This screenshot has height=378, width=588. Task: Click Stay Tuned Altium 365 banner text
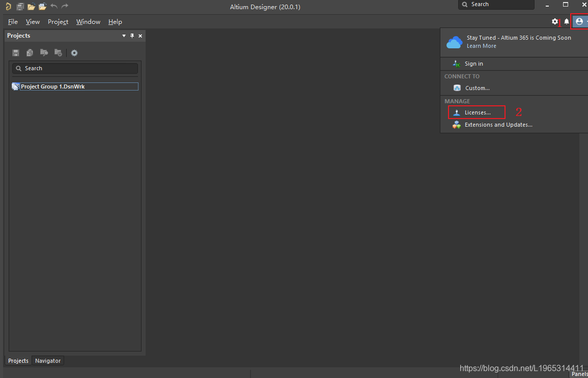coord(519,38)
